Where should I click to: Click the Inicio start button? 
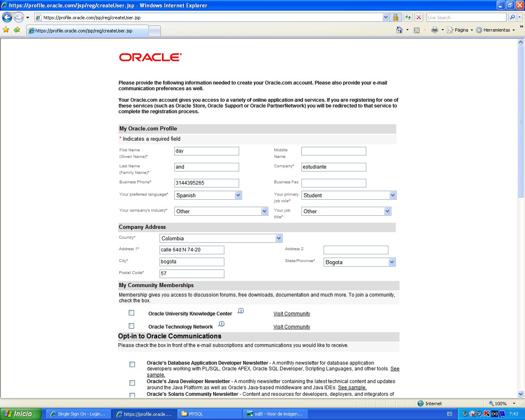(x=21, y=414)
